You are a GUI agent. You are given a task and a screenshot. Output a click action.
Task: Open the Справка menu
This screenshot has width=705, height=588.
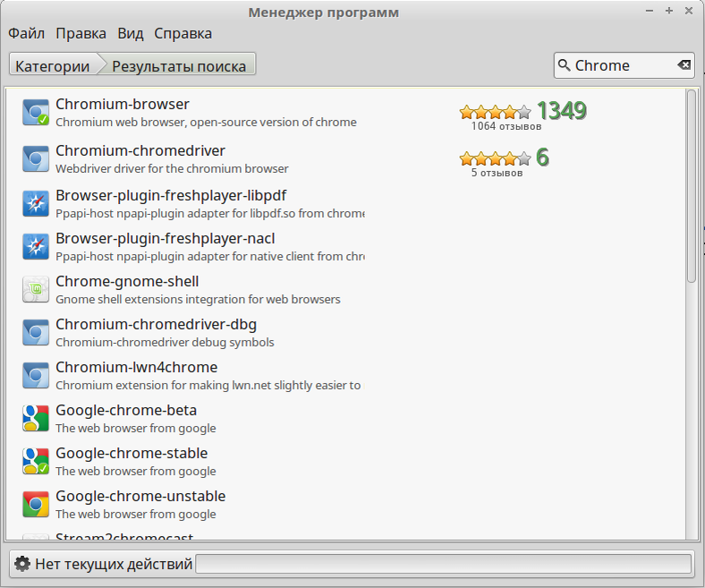coord(183,33)
